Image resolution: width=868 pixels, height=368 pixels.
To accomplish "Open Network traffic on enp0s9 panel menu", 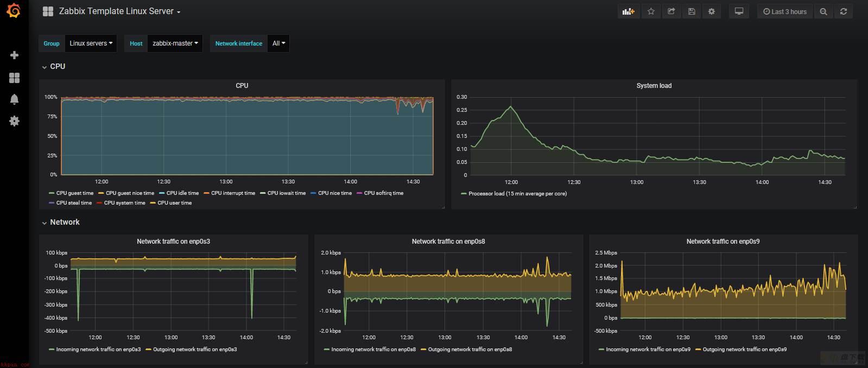I will pos(723,242).
